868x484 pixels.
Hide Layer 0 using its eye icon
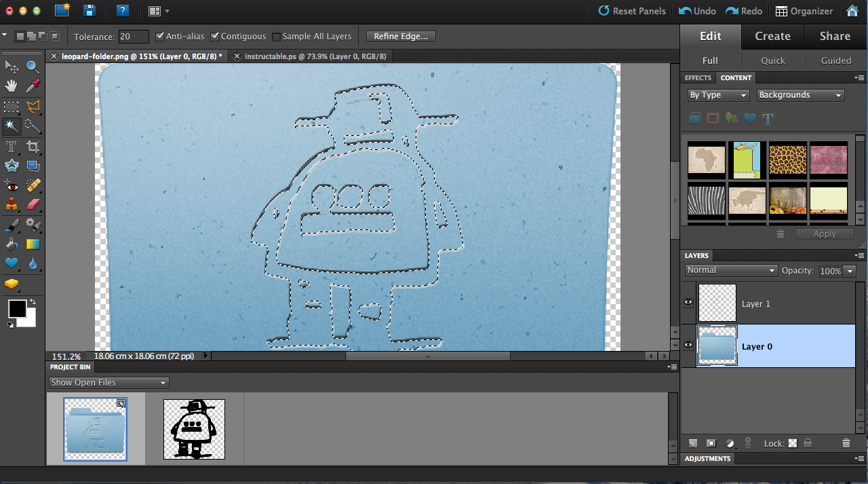click(x=689, y=346)
